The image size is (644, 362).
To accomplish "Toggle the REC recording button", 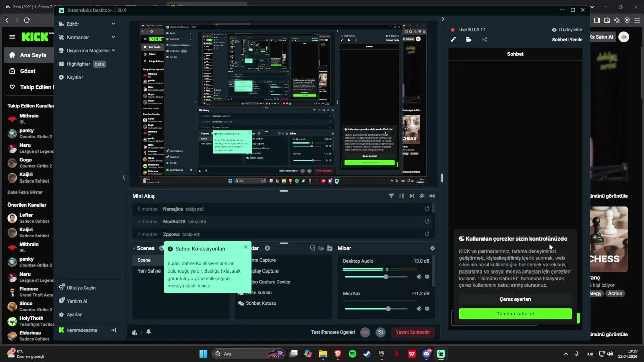I will click(365, 332).
